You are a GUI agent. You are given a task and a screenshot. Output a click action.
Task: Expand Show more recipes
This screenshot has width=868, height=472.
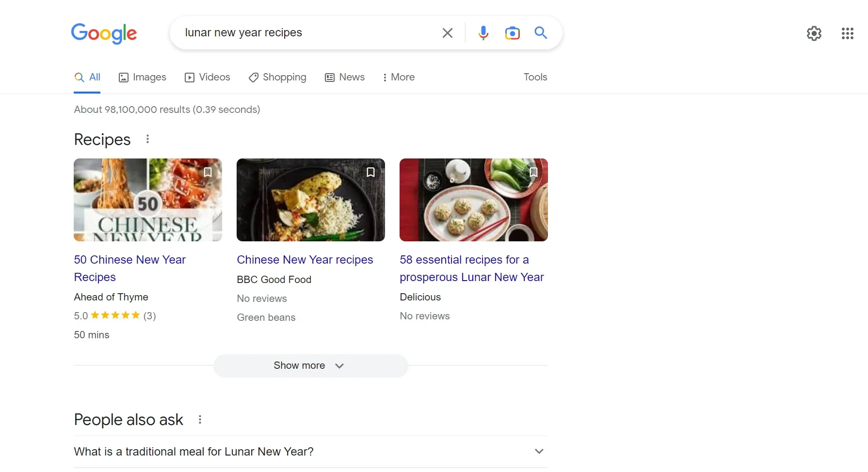click(x=310, y=366)
